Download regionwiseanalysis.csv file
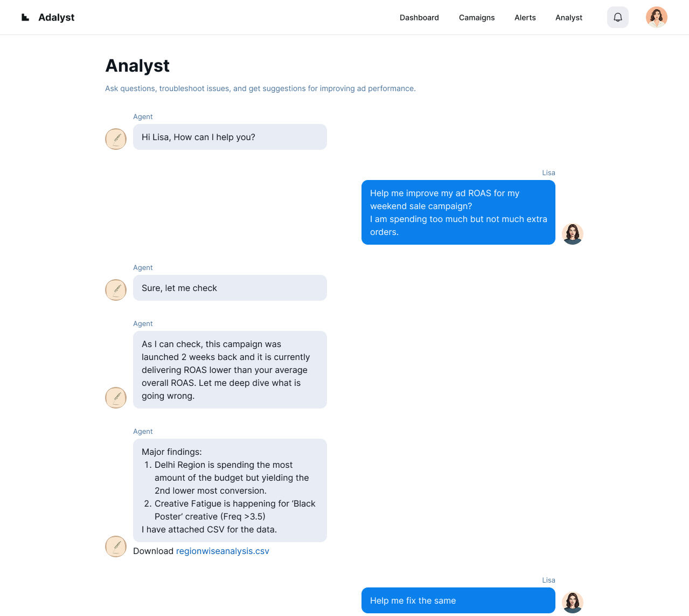The image size is (689, 616). (x=222, y=551)
